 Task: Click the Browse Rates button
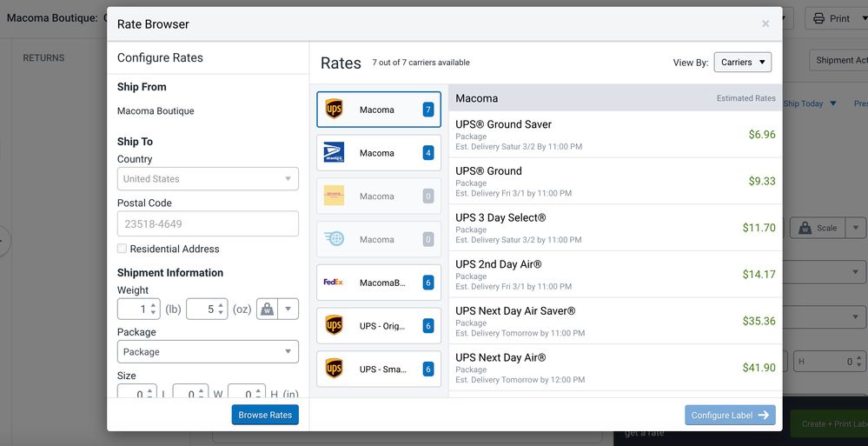(265, 416)
